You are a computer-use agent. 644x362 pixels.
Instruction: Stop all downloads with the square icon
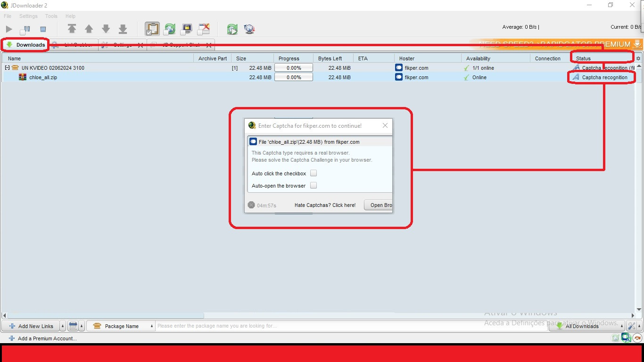tap(43, 29)
